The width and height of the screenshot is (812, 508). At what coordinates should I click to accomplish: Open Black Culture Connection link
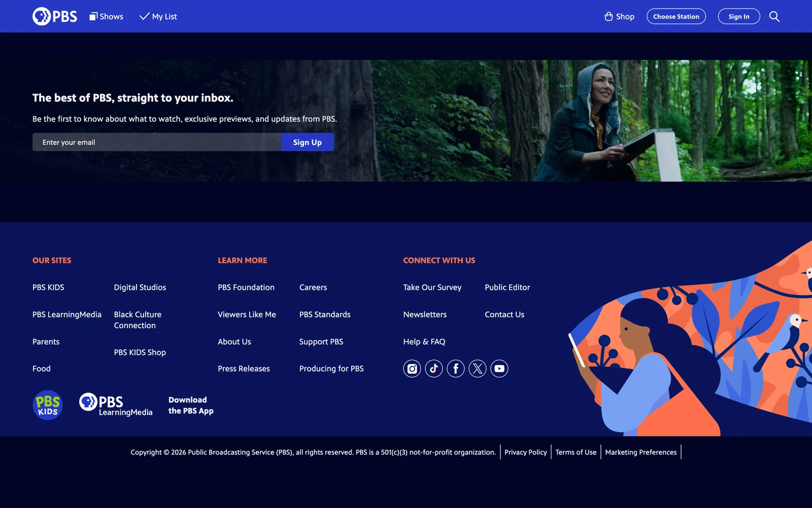pos(138,320)
